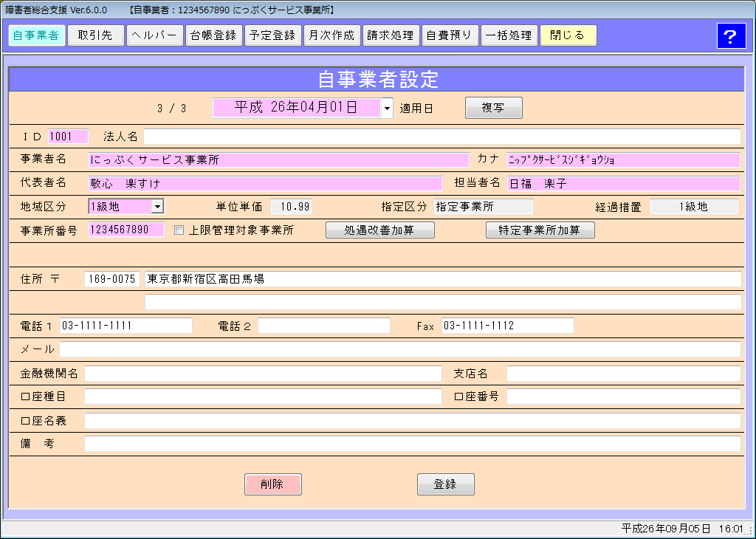This screenshot has width=756, height=539.
Task: Click the empty 口座番号 field
Action: coord(623,396)
